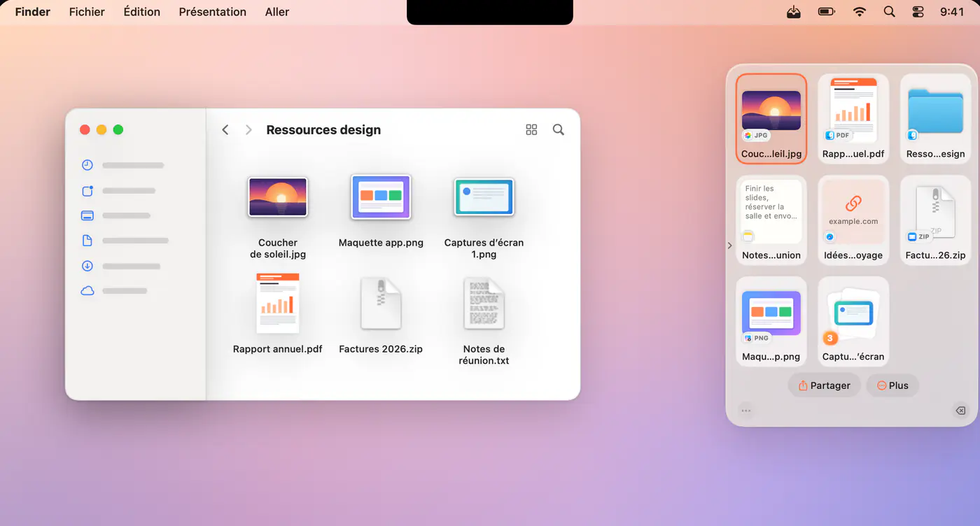Viewport: 980px width, 526px height.
Task: Select the downloads arrow icon in Finder sidebar
Action: click(87, 266)
